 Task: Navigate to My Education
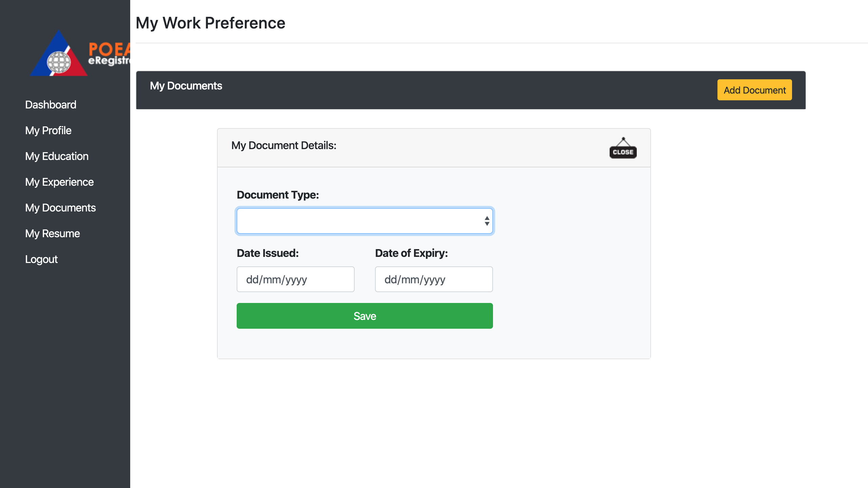[57, 156]
